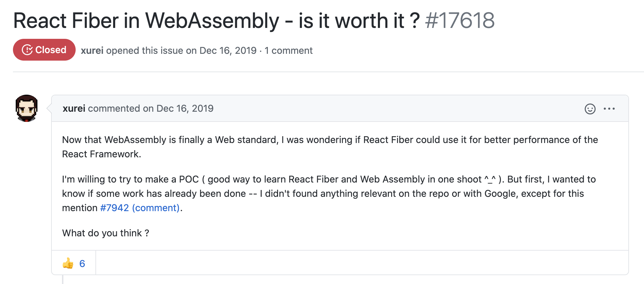Click the 'opened this issue on Dec 16, 2019' text
This screenshot has width=644, height=284.
coord(181,50)
